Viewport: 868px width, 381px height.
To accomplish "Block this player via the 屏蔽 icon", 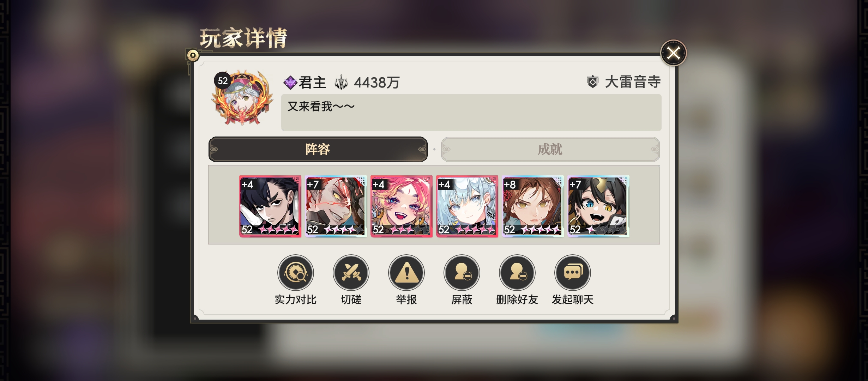I will click(x=462, y=273).
